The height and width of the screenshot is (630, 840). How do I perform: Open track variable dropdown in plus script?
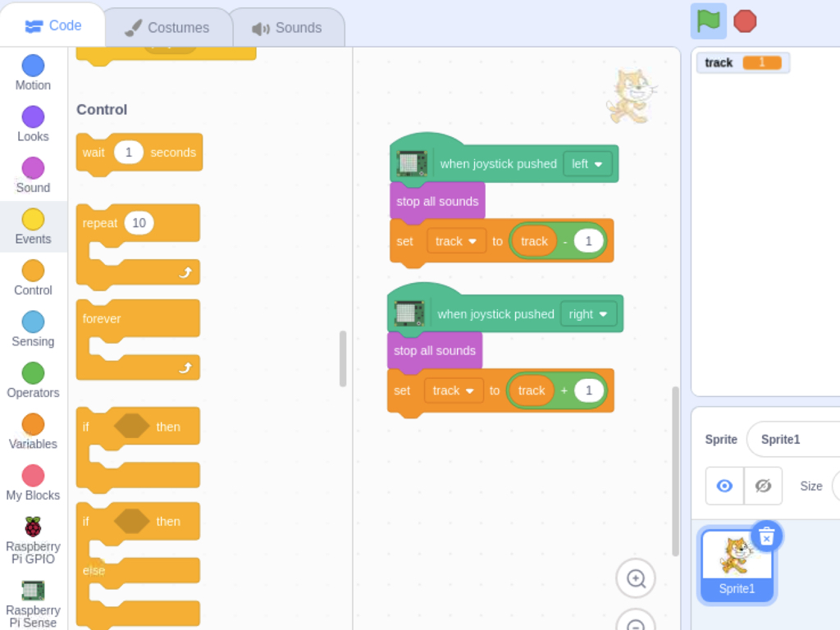click(x=453, y=390)
